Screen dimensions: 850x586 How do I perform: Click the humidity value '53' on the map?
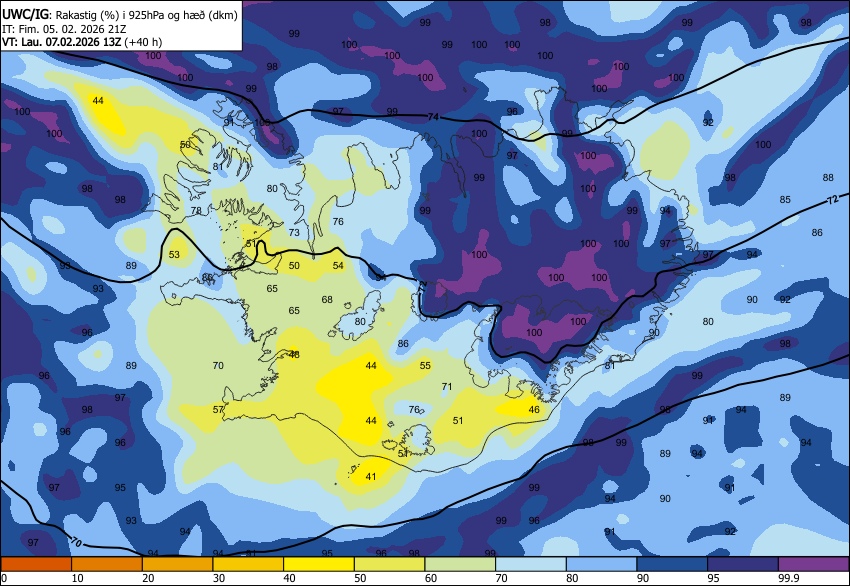[174, 254]
